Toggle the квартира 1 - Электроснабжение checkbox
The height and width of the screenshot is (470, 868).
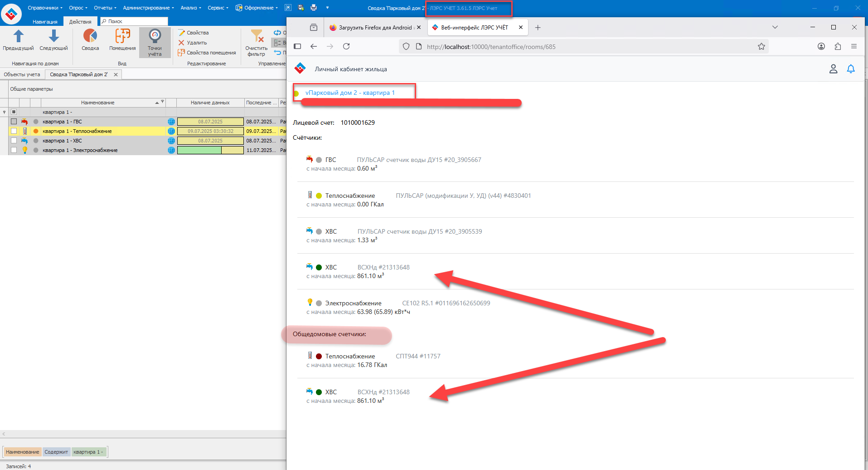point(14,150)
